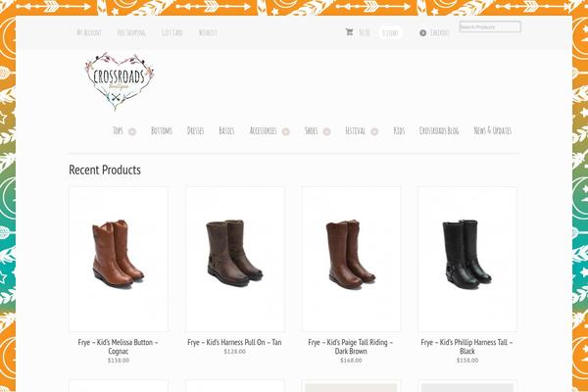
Task: Click the $138.00 price
Action: (119, 360)
